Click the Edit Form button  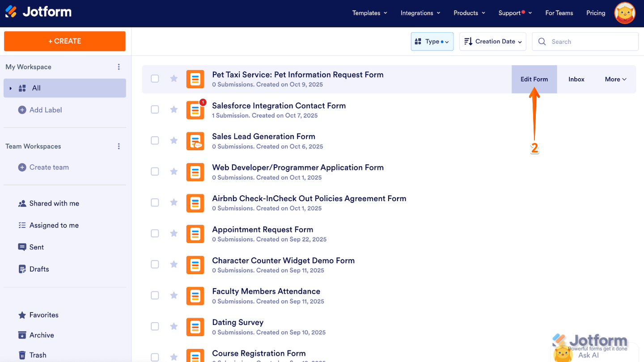click(534, 79)
